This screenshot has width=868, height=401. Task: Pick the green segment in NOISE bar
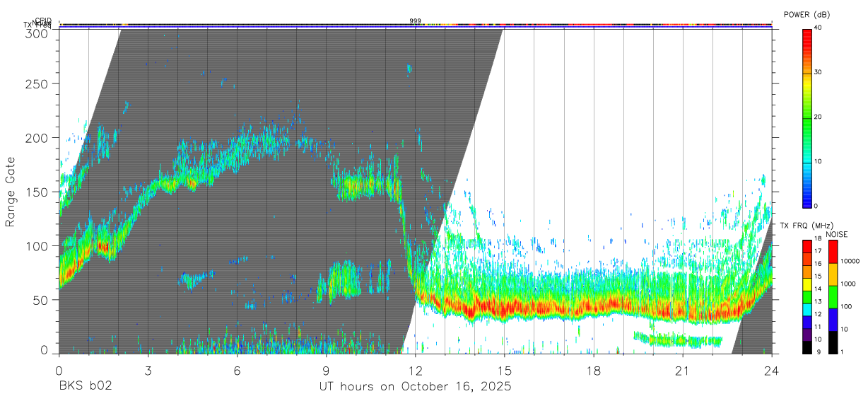pos(832,297)
